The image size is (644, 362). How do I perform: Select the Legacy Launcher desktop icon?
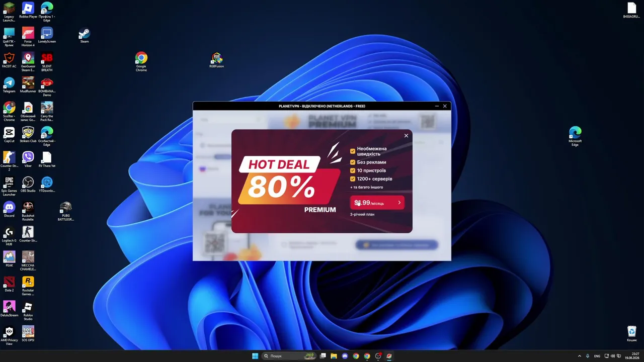(9, 12)
